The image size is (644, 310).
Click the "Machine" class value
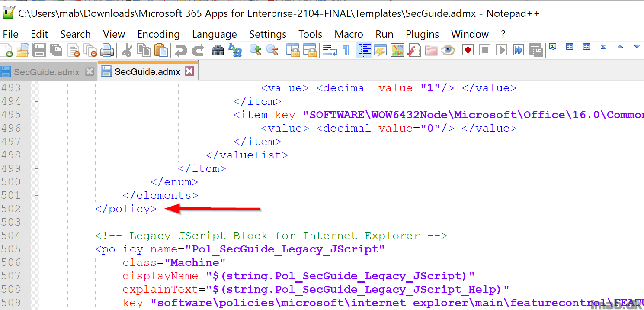coord(195,262)
